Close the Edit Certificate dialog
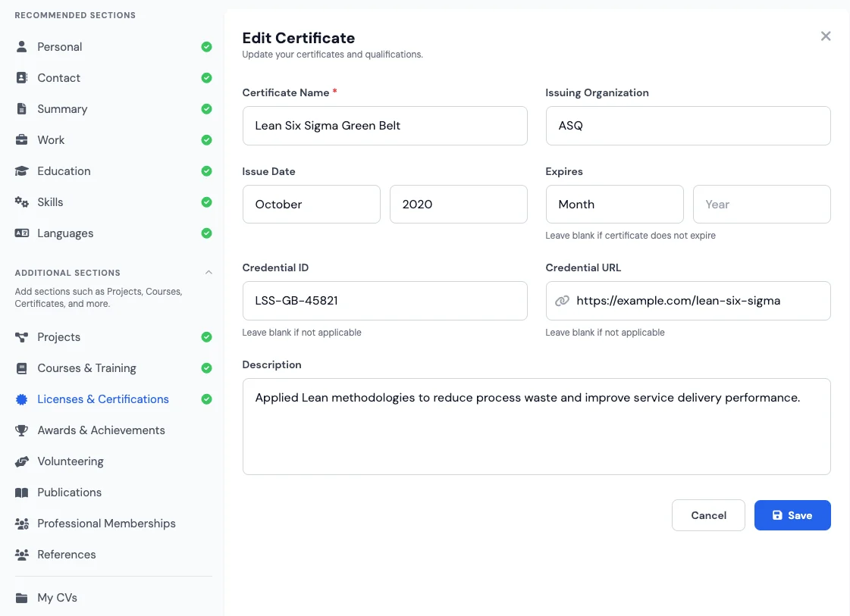This screenshot has width=850, height=616. pos(826,36)
